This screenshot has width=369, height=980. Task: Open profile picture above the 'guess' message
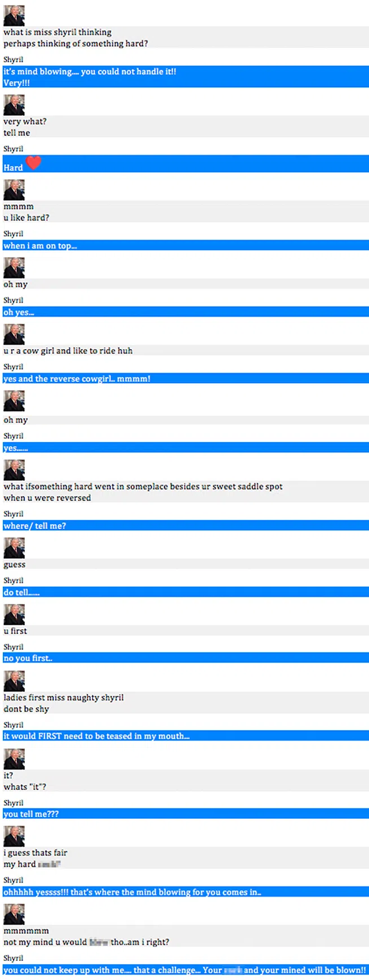(x=14, y=548)
